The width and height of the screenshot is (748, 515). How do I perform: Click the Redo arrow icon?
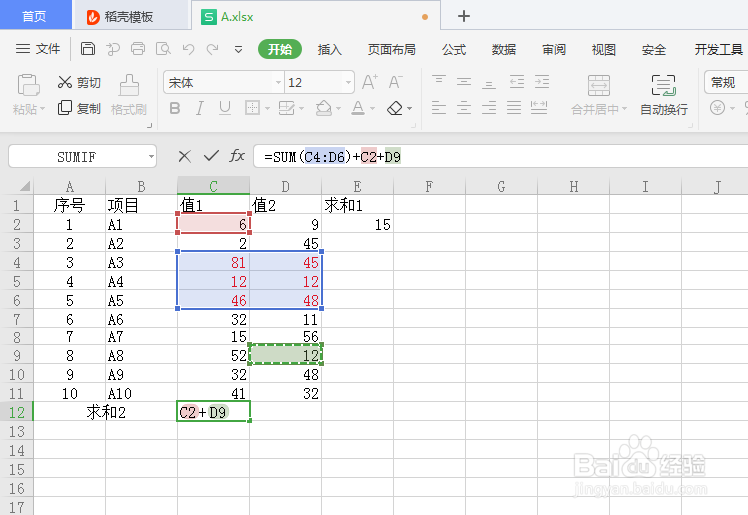[212, 49]
